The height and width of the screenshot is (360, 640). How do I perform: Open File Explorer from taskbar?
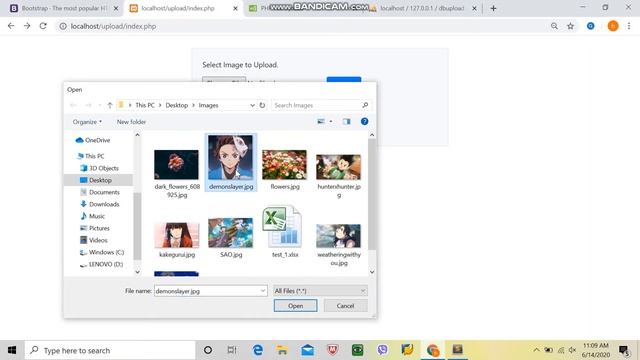(x=282, y=350)
